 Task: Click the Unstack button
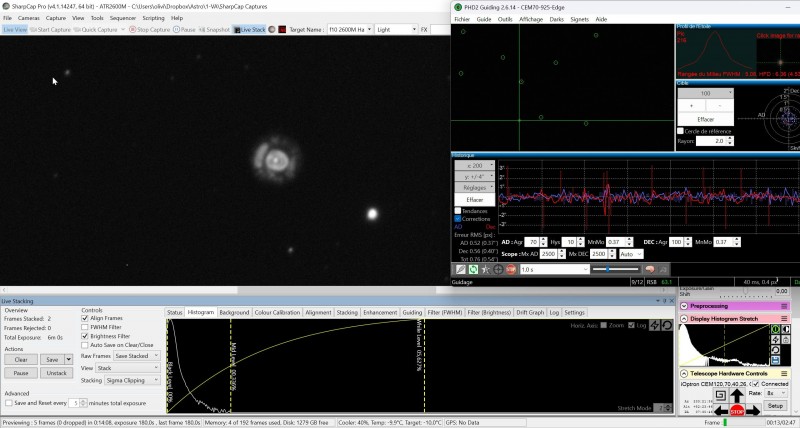[x=56, y=373]
